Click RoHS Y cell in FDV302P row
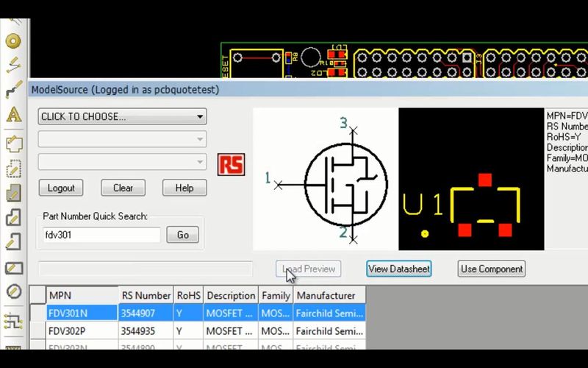This screenshot has height=368, width=588. point(188,330)
